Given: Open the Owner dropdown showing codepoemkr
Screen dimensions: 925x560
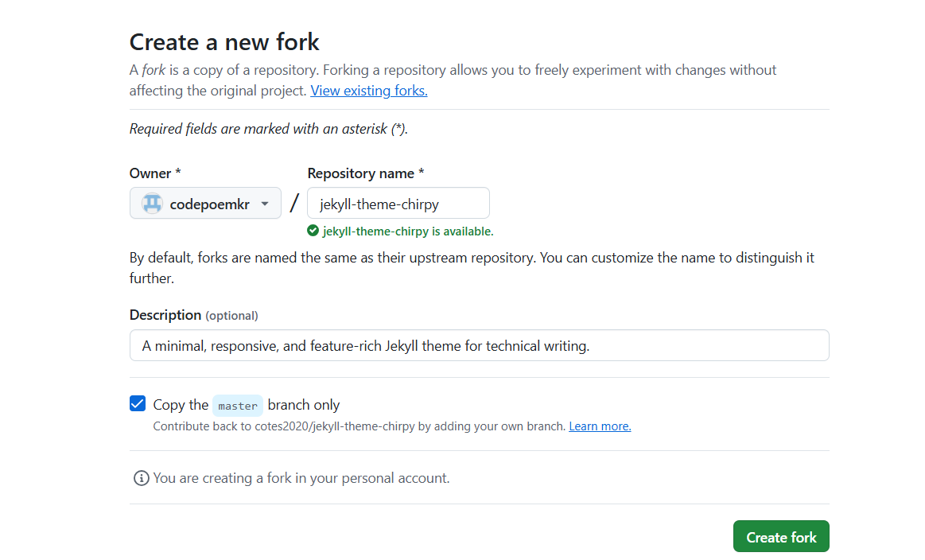Looking at the screenshot, I should [205, 203].
